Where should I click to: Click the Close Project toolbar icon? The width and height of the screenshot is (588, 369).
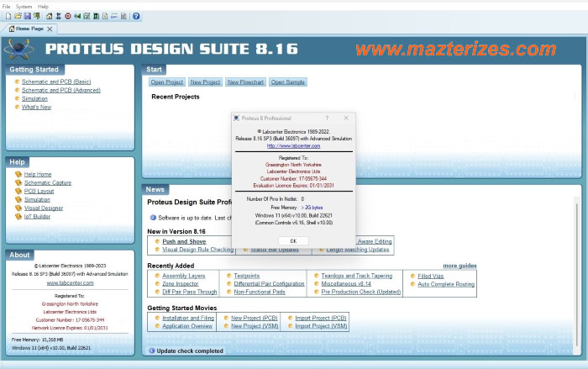point(37,16)
